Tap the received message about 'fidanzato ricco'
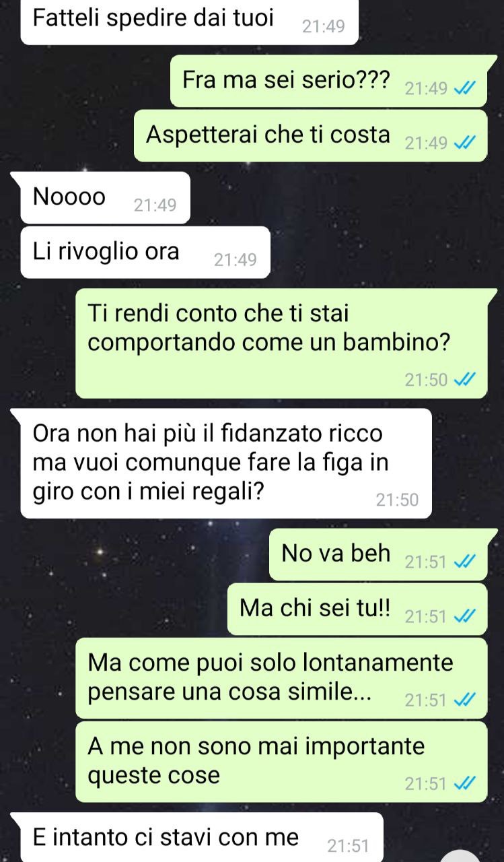 pyautogui.click(x=226, y=463)
